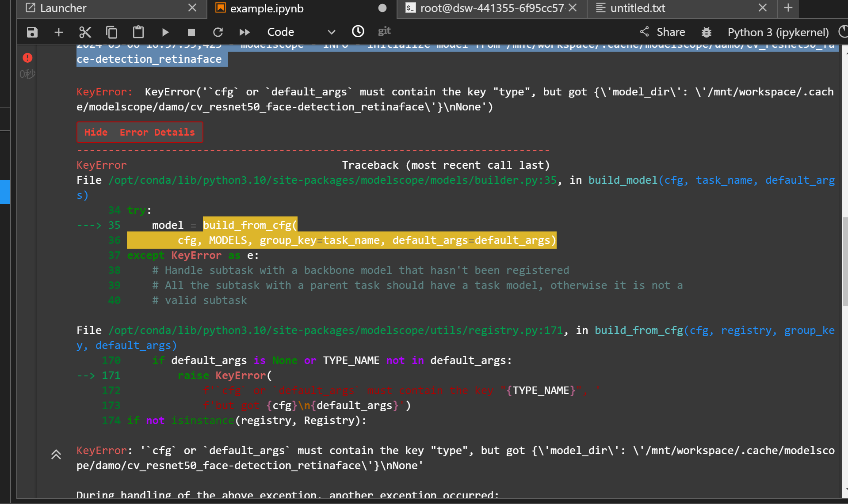Click Hide Error Details button
Viewport: 848px width, 504px height.
coord(140,132)
